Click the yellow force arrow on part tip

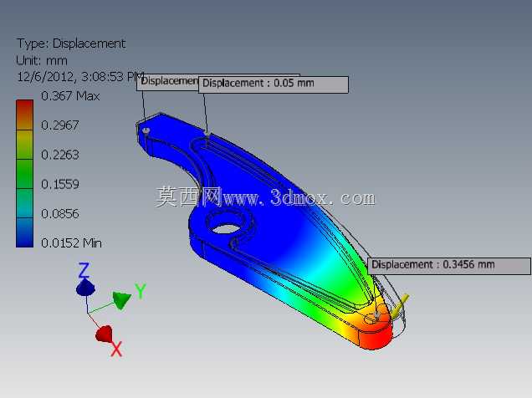click(400, 305)
